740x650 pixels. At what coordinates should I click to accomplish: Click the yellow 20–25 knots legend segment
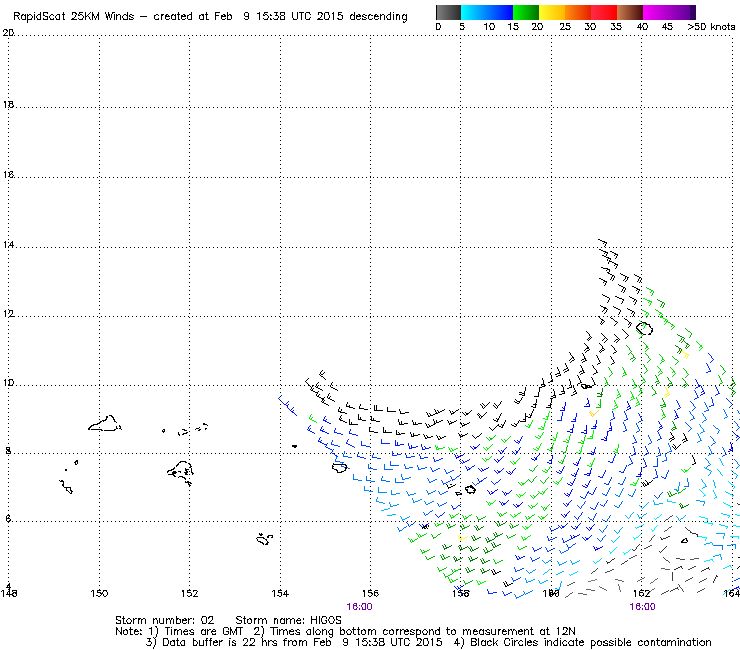pos(552,12)
